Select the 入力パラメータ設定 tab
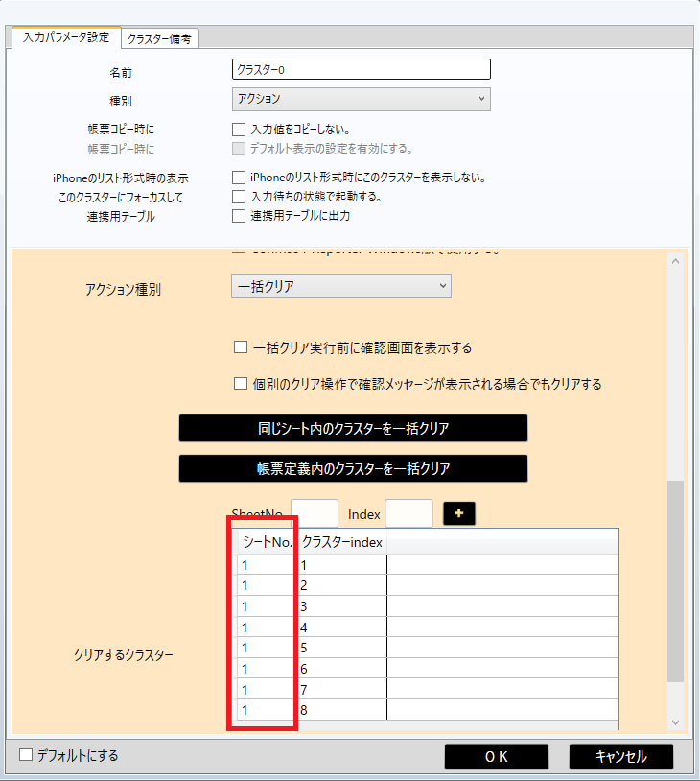 pyautogui.click(x=66, y=38)
